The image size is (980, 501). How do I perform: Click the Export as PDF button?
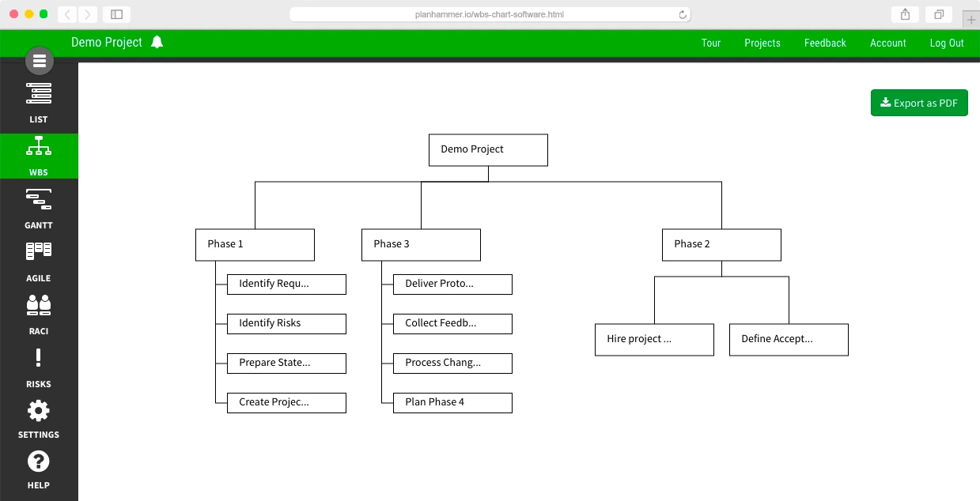tap(918, 103)
